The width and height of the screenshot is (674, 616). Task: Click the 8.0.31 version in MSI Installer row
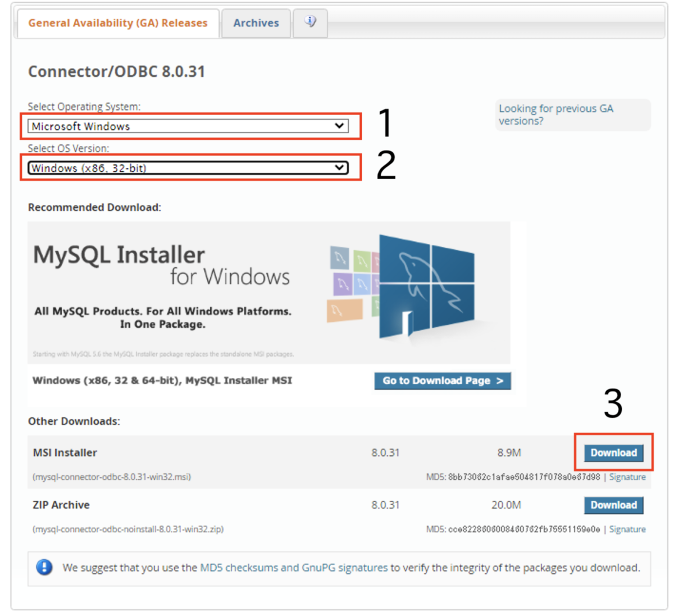[385, 453]
